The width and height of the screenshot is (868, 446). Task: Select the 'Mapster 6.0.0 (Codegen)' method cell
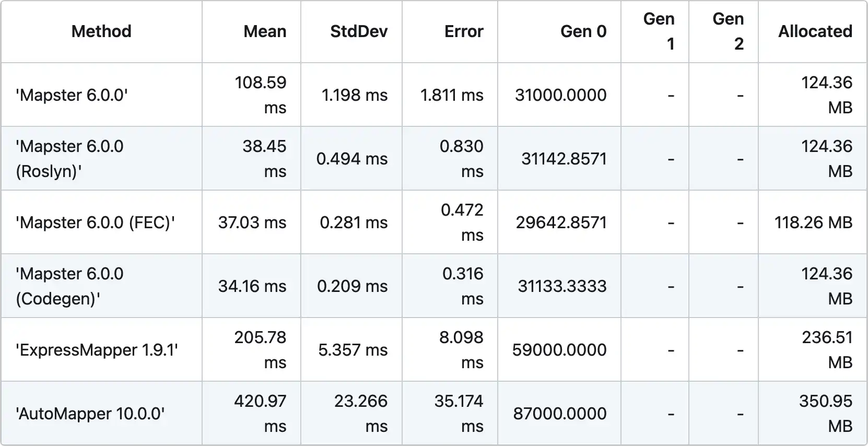69,286
